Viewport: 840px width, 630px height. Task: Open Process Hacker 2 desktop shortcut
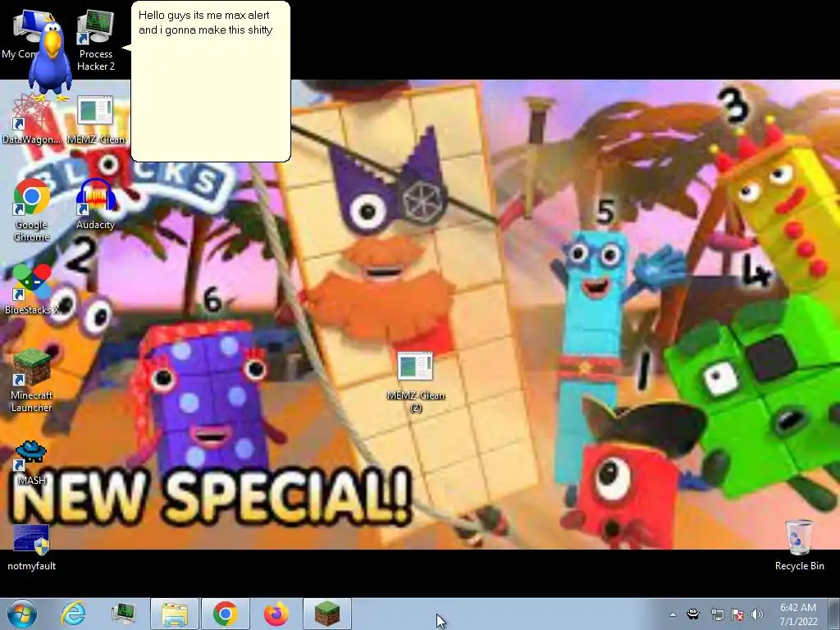coord(95,40)
